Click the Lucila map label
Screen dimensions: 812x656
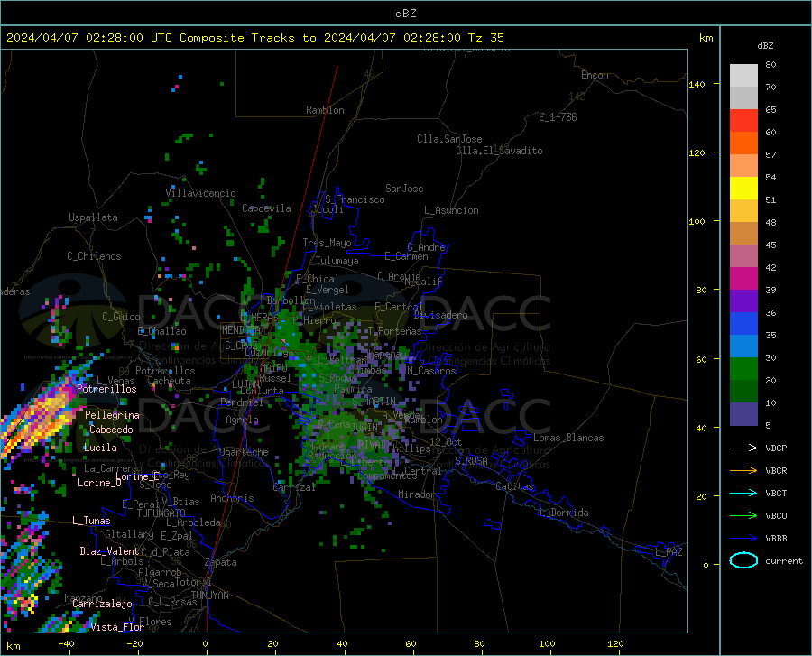pyautogui.click(x=100, y=448)
